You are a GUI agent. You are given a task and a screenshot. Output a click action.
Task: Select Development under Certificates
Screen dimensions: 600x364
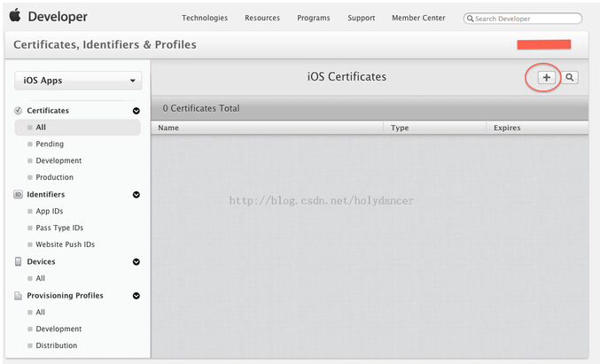pyautogui.click(x=58, y=160)
